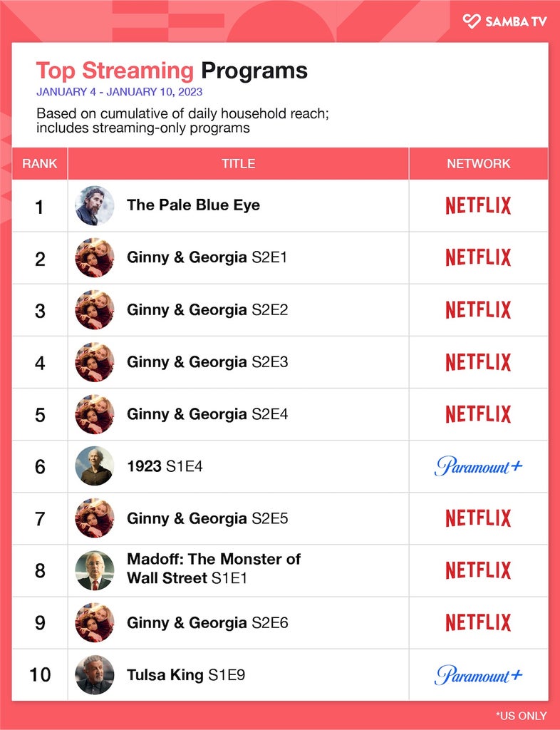The height and width of the screenshot is (730, 560).
Task: Click the Paramount+ logo beside Tulsa King
Action: (478, 674)
